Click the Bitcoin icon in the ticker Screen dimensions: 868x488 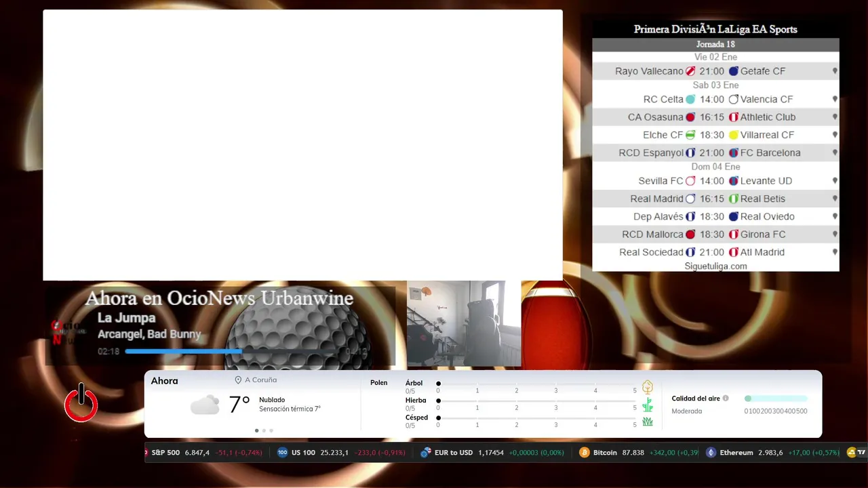[585, 453]
